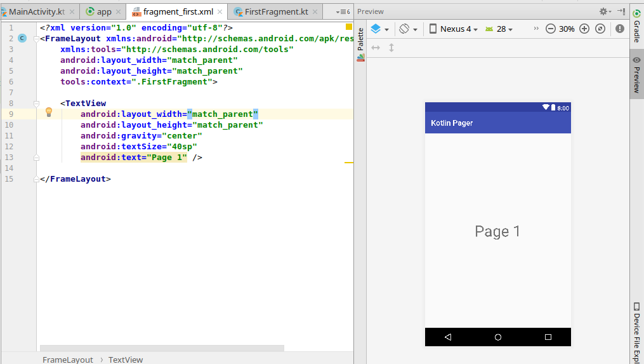Select TextView in the breadcrumb bar
This screenshot has height=364, width=644.
point(125,360)
